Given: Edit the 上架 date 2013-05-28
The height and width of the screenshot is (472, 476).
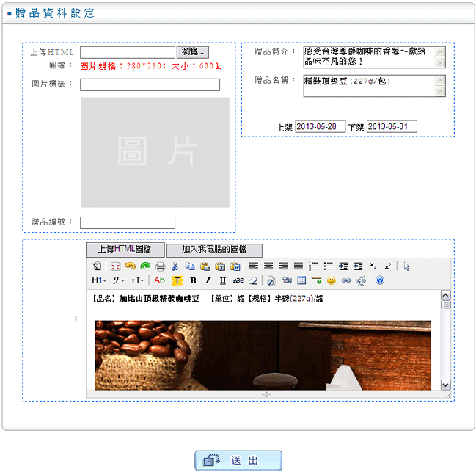Looking at the screenshot, I should pyautogui.click(x=321, y=126).
